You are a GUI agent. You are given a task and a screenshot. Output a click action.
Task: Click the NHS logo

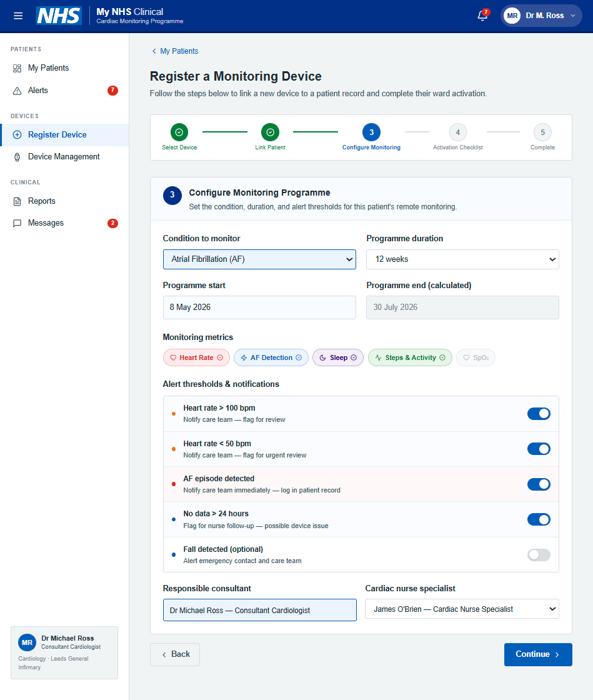coord(59,16)
